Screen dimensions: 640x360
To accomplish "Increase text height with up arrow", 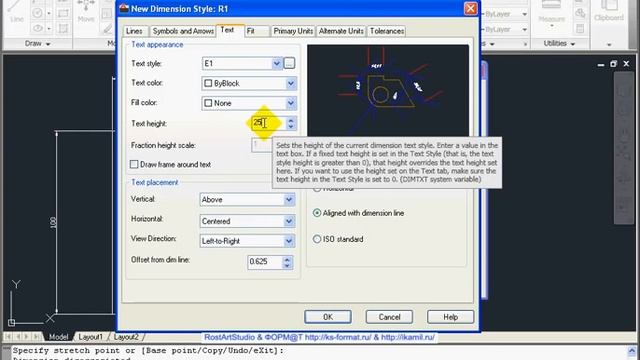I will tap(291, 120).
